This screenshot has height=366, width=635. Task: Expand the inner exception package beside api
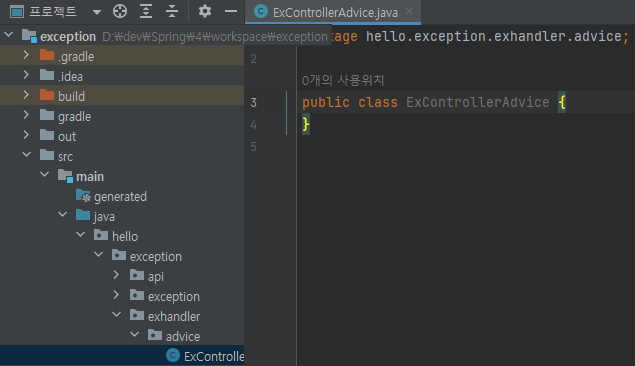click(116, 295)
